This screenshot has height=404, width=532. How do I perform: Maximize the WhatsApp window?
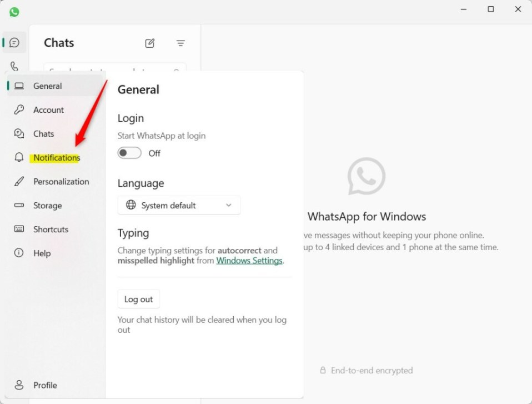click(490, 9)
